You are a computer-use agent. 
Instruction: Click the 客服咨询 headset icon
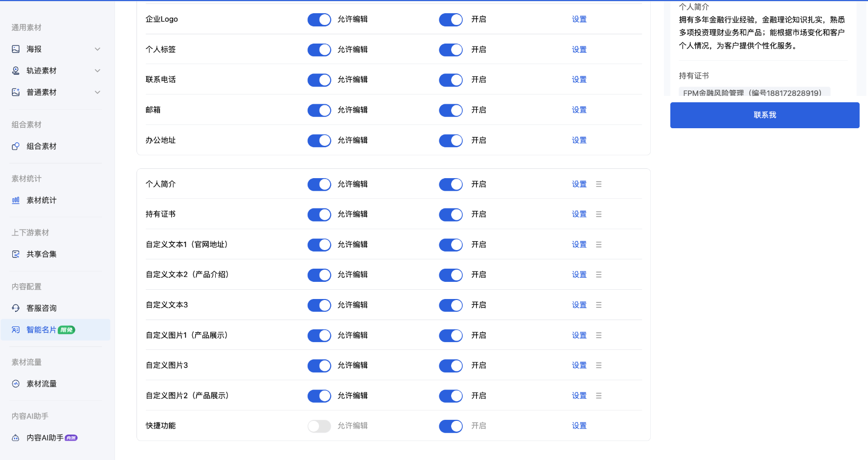(16, 308)
